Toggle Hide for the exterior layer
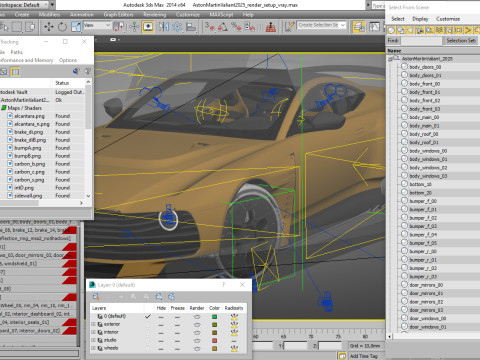This screenshot has width=480, height=360. tap(161, 324)
